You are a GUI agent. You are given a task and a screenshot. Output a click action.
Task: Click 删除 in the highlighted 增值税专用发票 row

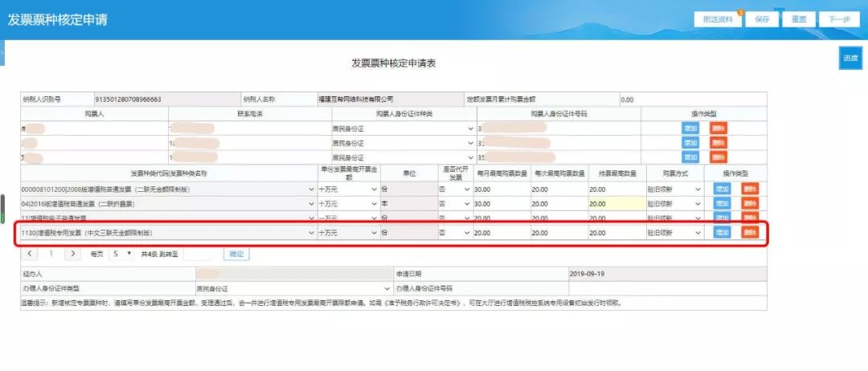click(749, 232)
